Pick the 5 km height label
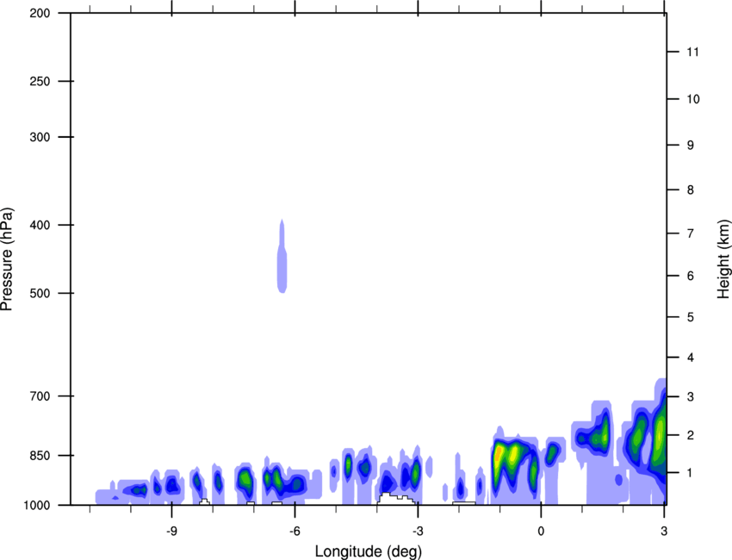The image size is (732, 560). tap(691, 317)
